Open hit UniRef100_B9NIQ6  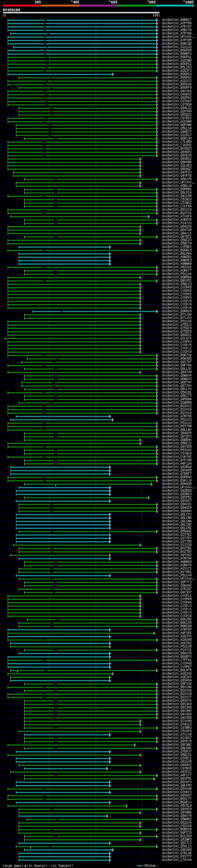[177, 43]
